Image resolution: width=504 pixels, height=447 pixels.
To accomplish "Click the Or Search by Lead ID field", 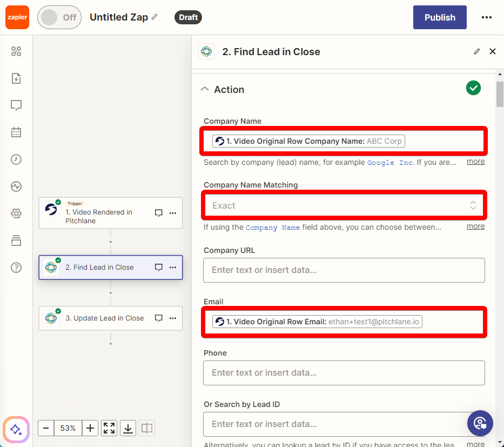I will point(344,424).
